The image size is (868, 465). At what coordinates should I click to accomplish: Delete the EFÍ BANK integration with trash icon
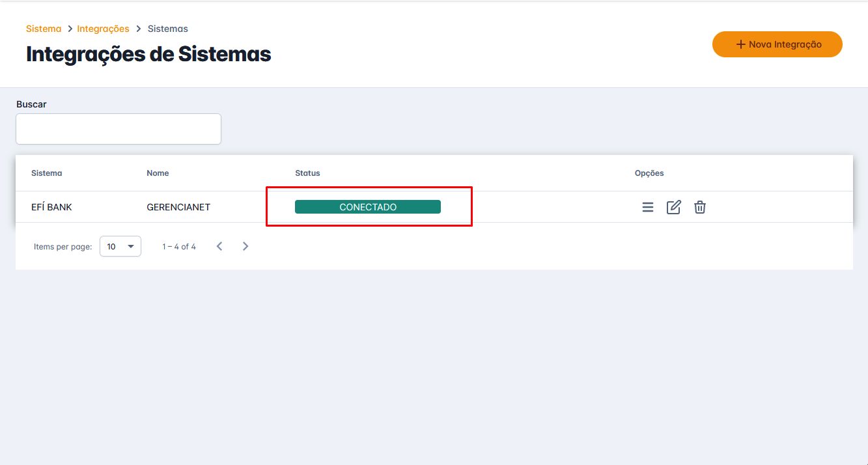point(699,207)
